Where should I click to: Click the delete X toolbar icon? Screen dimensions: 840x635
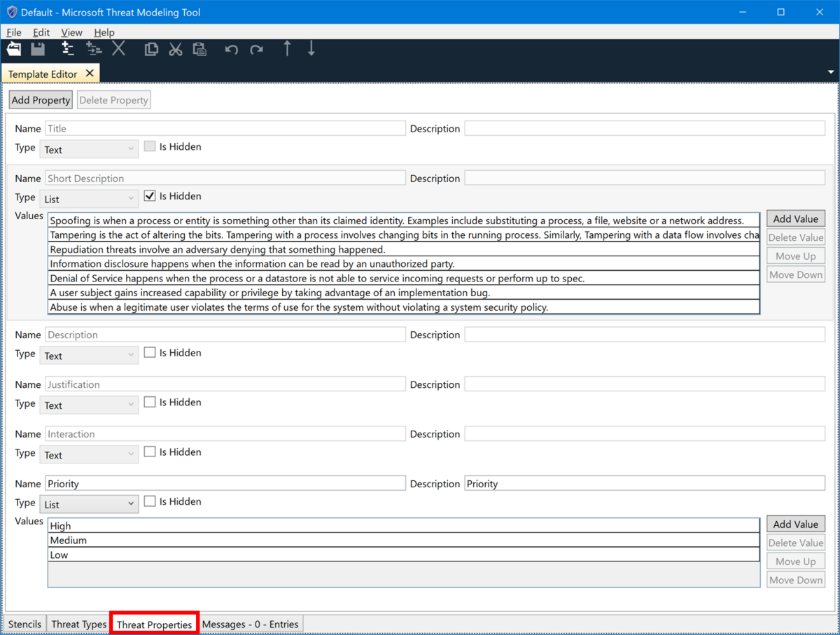click(x=119, y=49)
